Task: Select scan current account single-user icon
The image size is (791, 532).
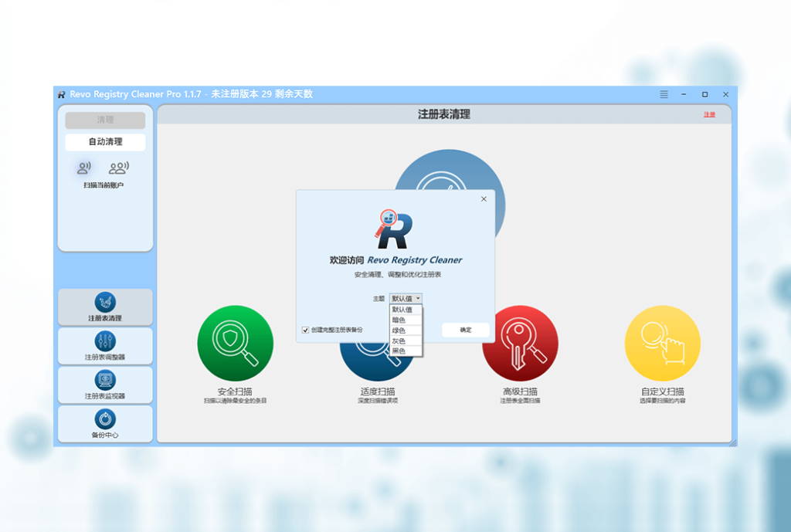Action: [x=83, y=168]
